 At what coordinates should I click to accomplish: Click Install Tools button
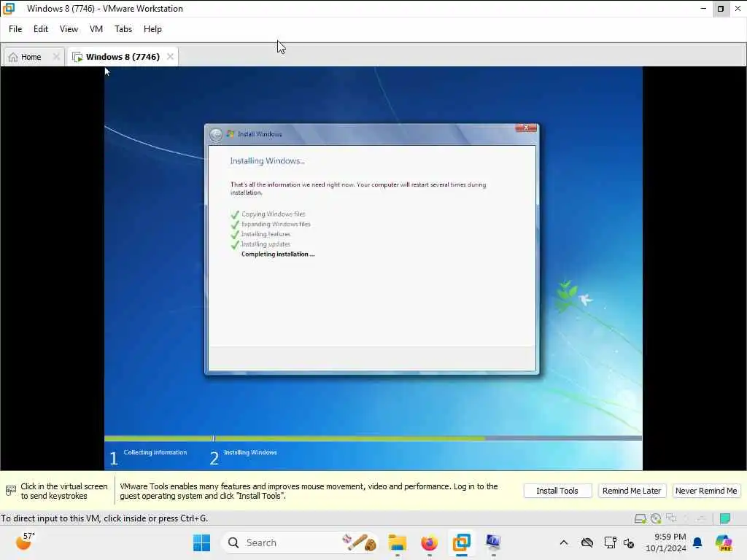pyautogui.click(x=557, y=491)
